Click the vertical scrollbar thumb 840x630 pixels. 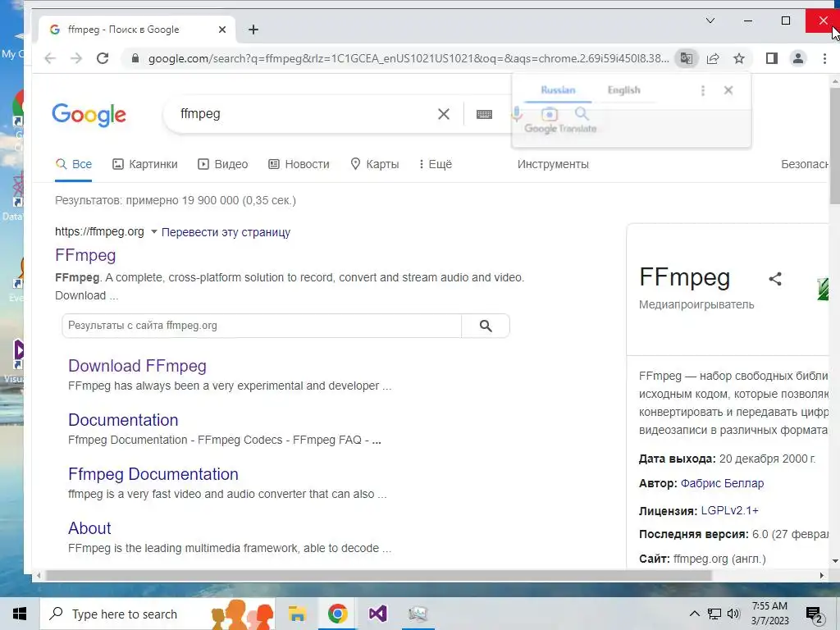(834, 144)
